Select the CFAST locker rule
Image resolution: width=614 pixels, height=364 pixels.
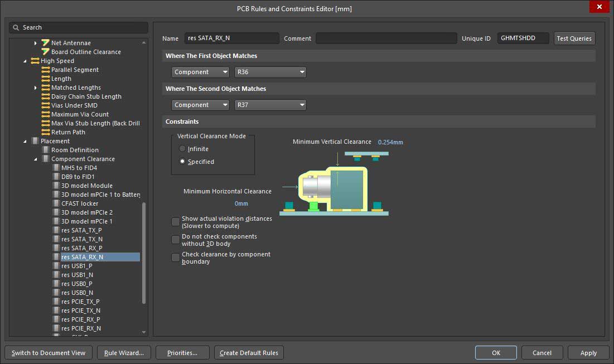pos(79,203)
